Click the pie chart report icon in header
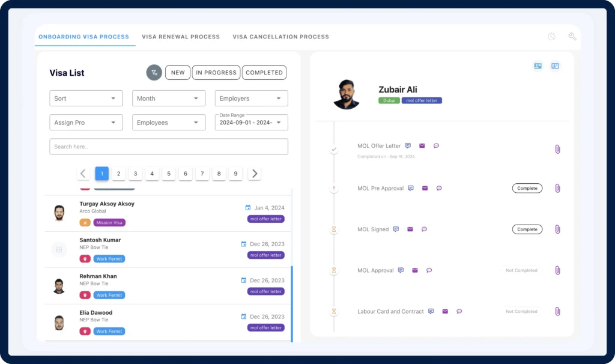615x364 pixels. [551, 37]
